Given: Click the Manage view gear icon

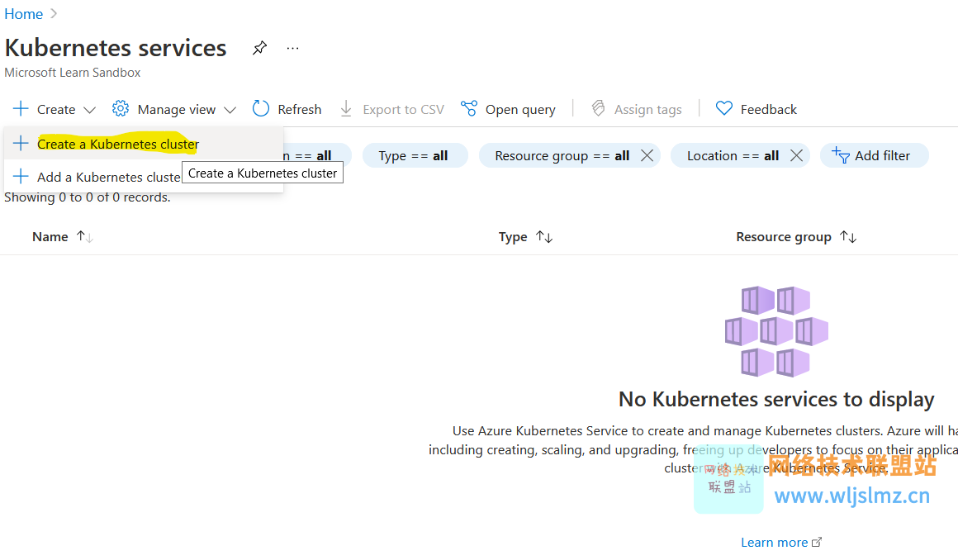Looking at the screenshot, I should 121,109.
